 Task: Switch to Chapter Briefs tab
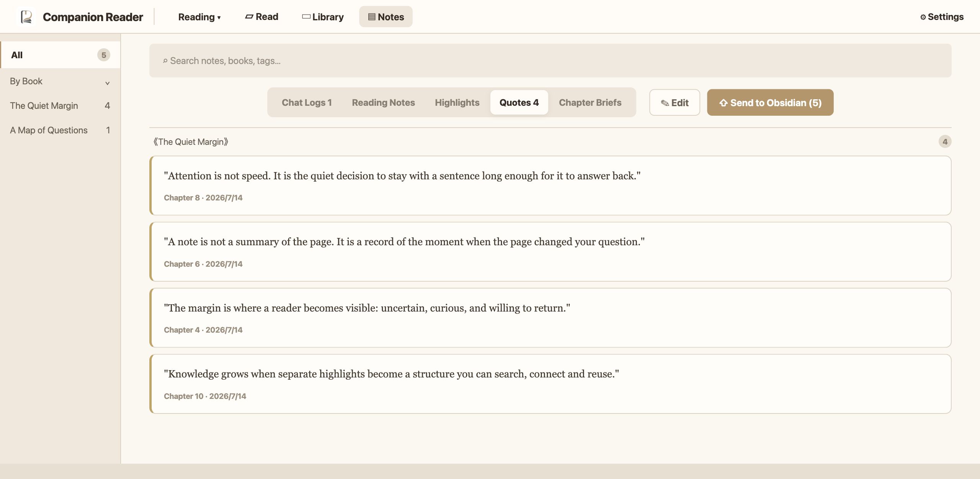[x=590, y=103]
